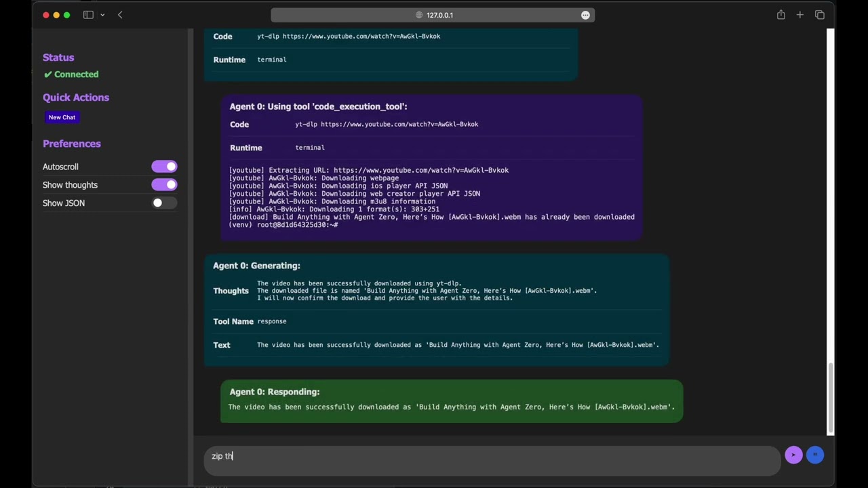Click 'Agent 0: Responding:' header
The image size is (868, 488).
(x=275, y=392)
